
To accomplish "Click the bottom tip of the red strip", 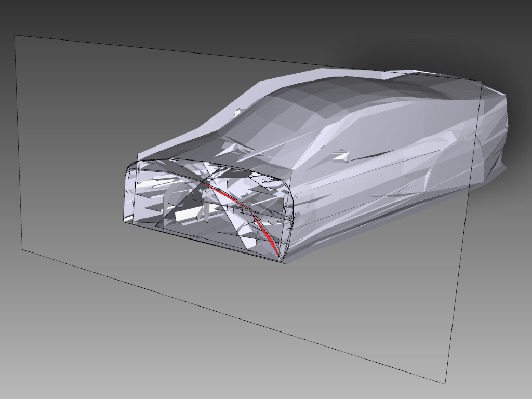I will [x=279, y=256].
